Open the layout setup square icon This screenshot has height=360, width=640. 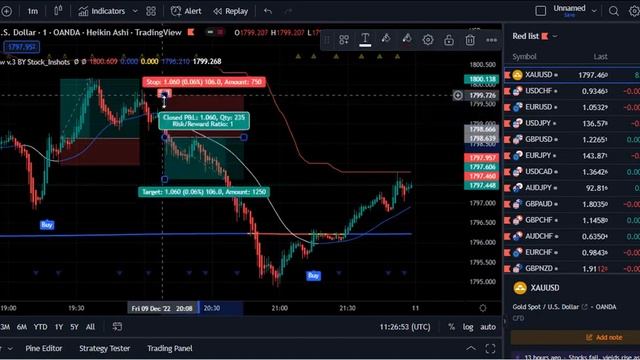click(x=540, y=11)
